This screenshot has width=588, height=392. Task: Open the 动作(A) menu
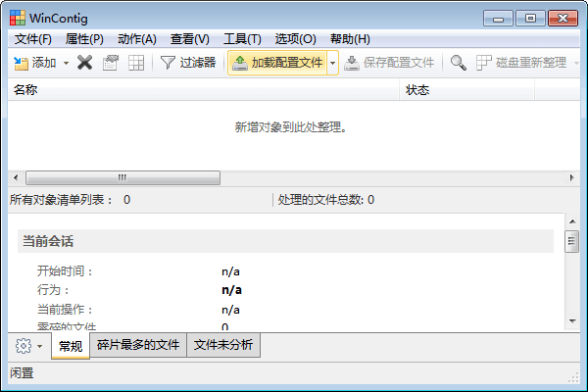137,39
